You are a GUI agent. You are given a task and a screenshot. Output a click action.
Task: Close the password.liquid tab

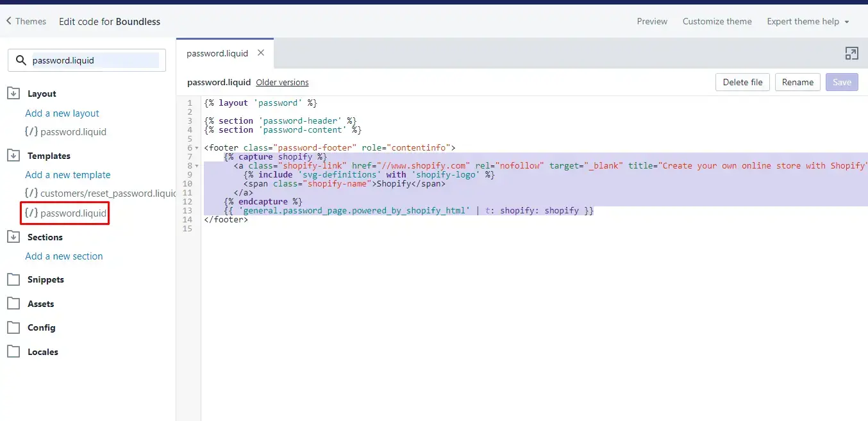point(261,53)
